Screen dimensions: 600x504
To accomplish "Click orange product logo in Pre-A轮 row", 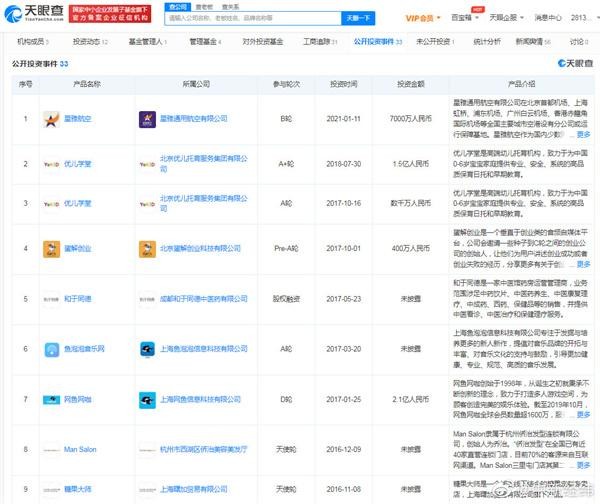I will pyautogui.click(x=52, y=249).
